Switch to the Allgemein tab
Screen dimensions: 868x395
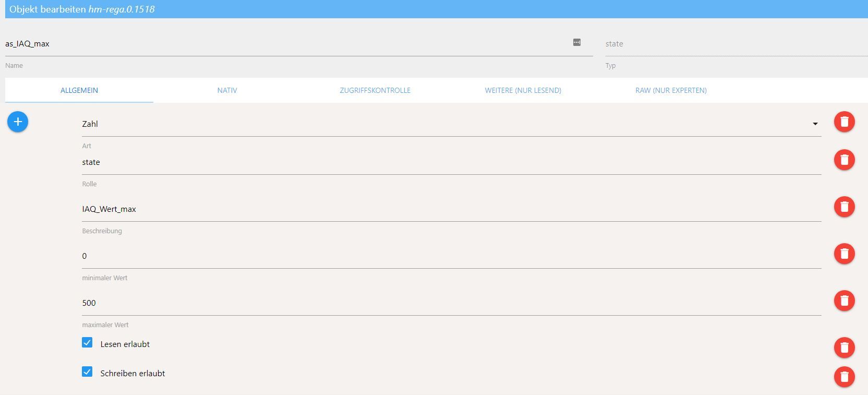pos(79,90)
